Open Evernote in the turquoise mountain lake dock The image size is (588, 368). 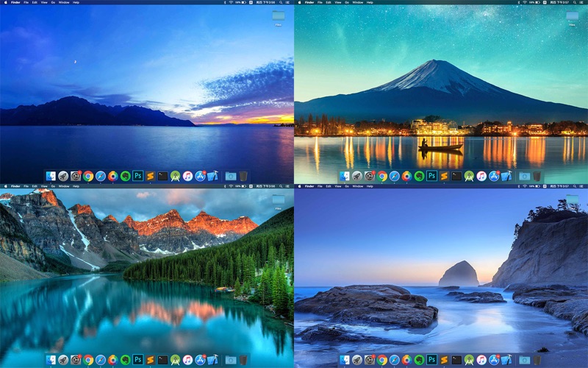[x=125, y=360]
